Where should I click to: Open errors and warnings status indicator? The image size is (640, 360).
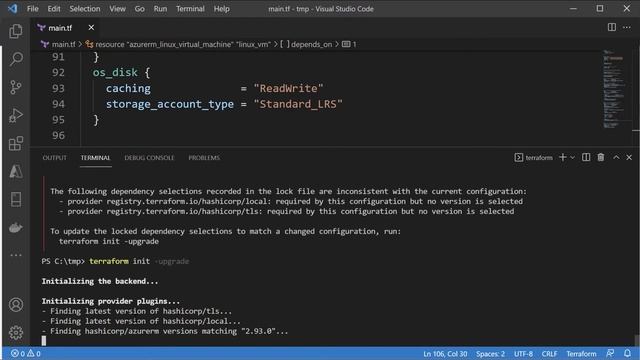click(x=25, y=353)
